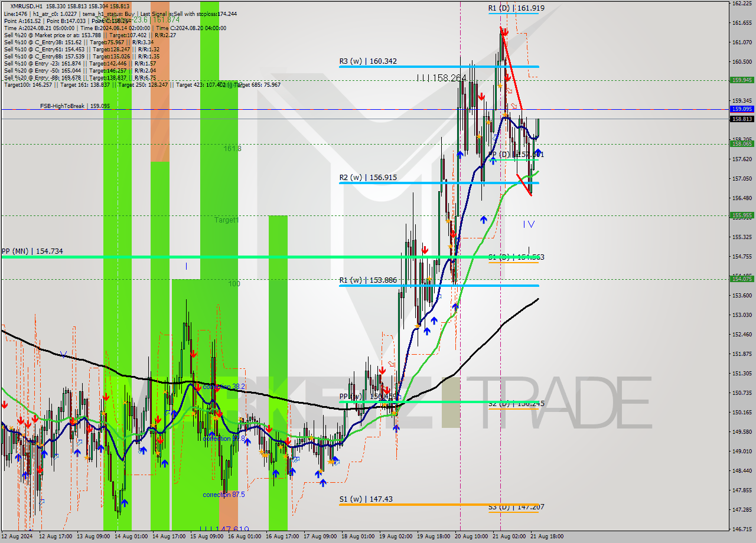Select the green 158.065 price tag
The width and height of the screenshot is (756, 543).
pos(742,143)
